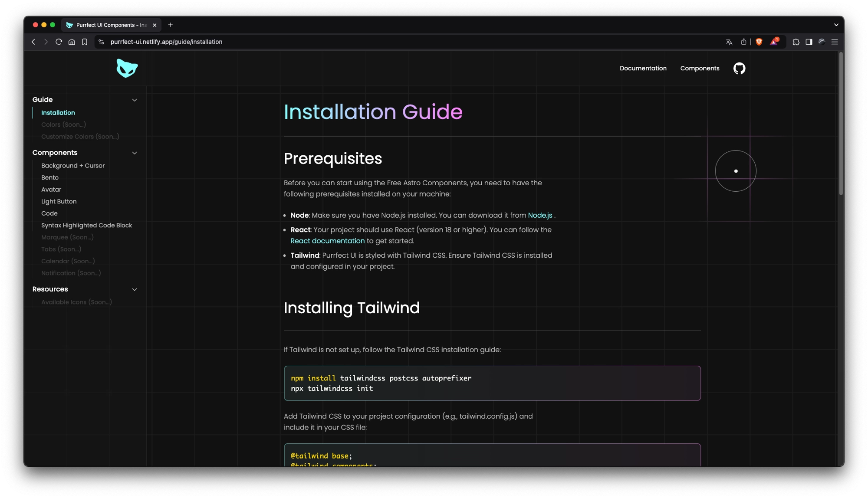Click the npm install tailwindcss code block

[492, 383]
